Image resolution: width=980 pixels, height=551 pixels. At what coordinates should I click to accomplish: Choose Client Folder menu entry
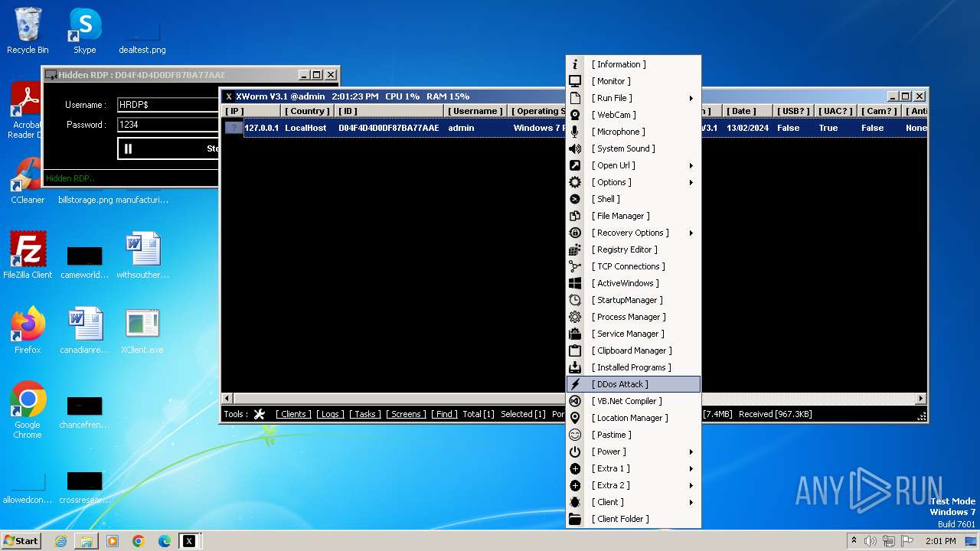[x=633, y=519]
